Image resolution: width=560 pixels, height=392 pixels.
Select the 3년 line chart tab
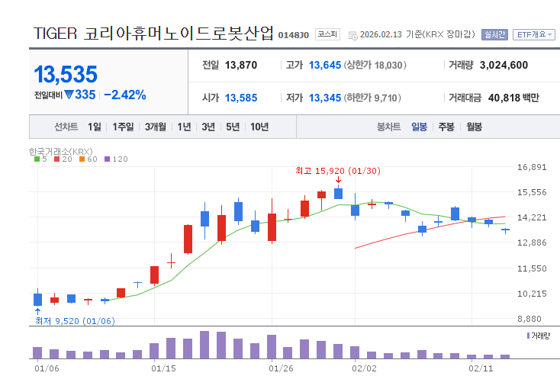208,127
